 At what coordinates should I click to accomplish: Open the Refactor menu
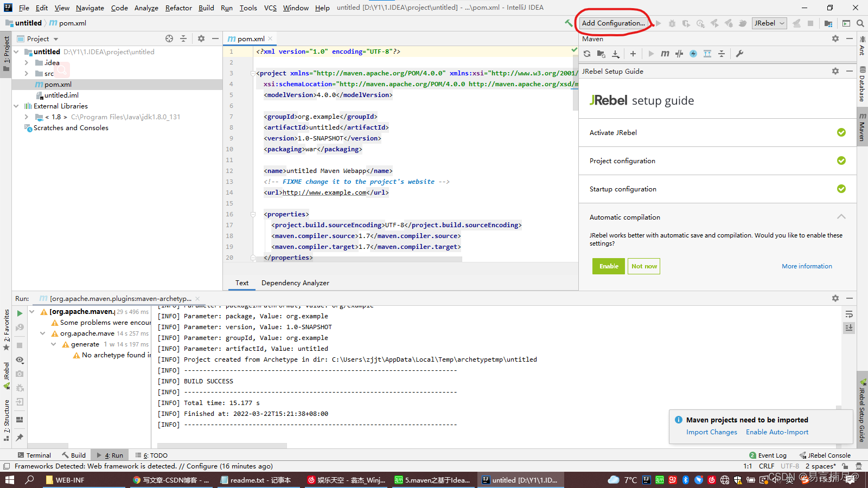(178, 8)
